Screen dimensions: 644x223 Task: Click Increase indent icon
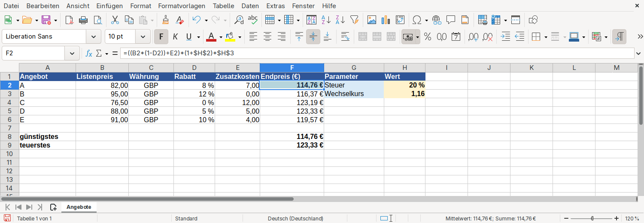[x=505, y=36]
